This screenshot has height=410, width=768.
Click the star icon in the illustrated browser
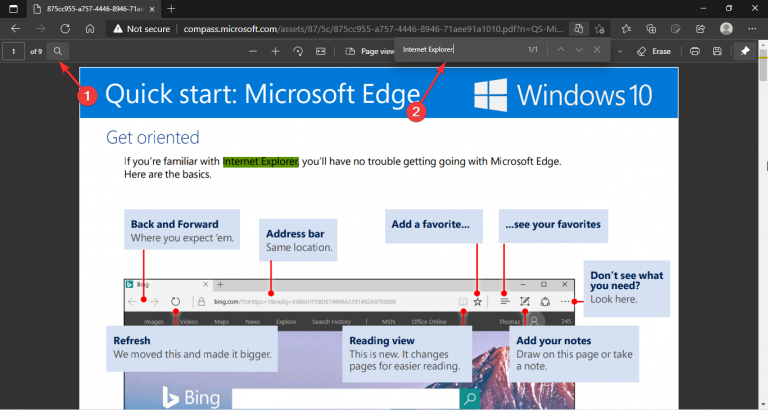point(478,302)
